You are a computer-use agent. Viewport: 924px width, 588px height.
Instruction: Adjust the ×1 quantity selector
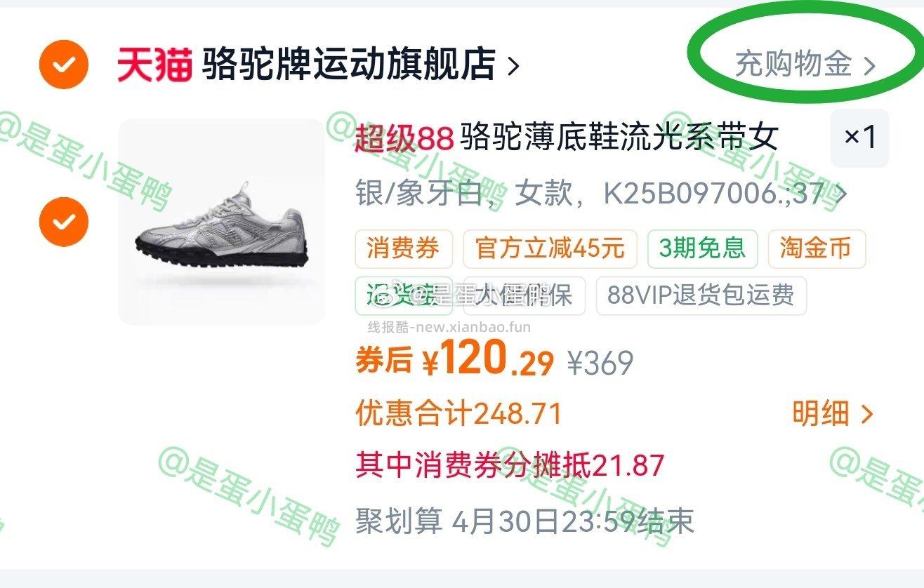859,138
